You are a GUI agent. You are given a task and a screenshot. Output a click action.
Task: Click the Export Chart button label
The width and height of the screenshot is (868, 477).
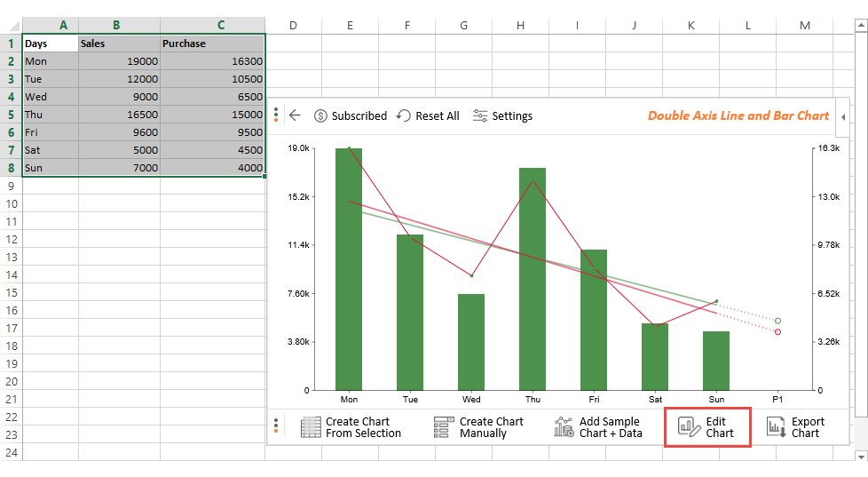tap(808, 427)
